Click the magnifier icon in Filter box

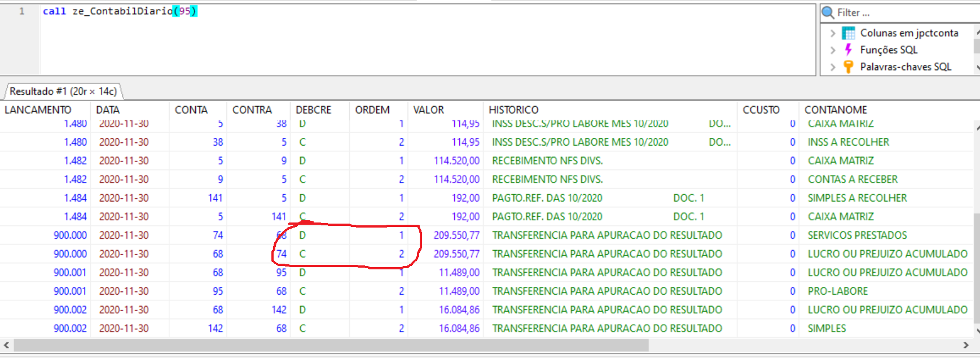point(828,12)
